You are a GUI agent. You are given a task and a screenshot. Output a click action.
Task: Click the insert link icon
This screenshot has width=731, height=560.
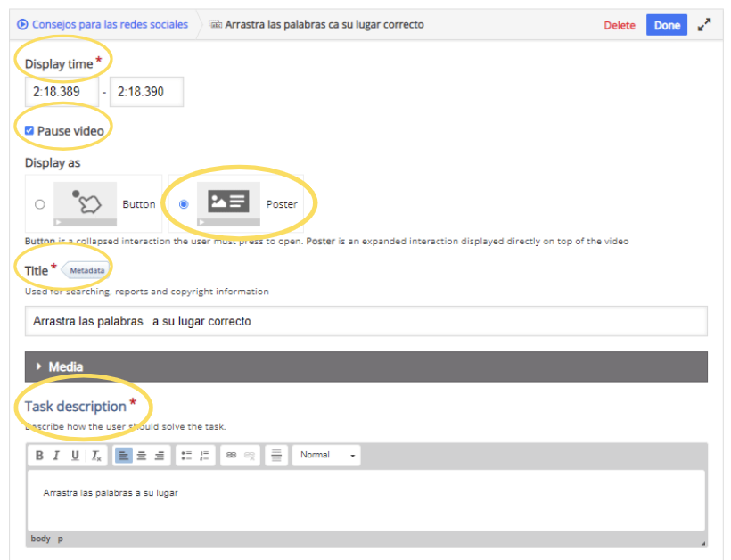point(231,455)
